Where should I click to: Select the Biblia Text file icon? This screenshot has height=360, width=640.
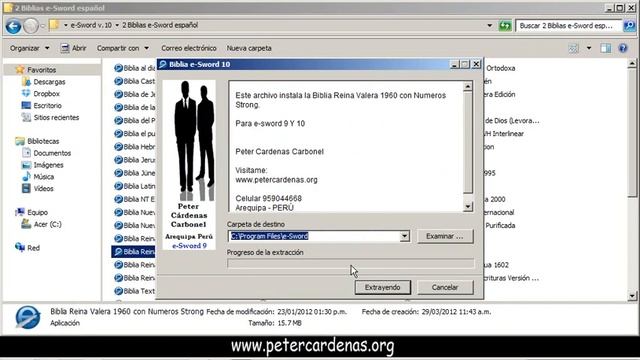click(x=119, y=291)
